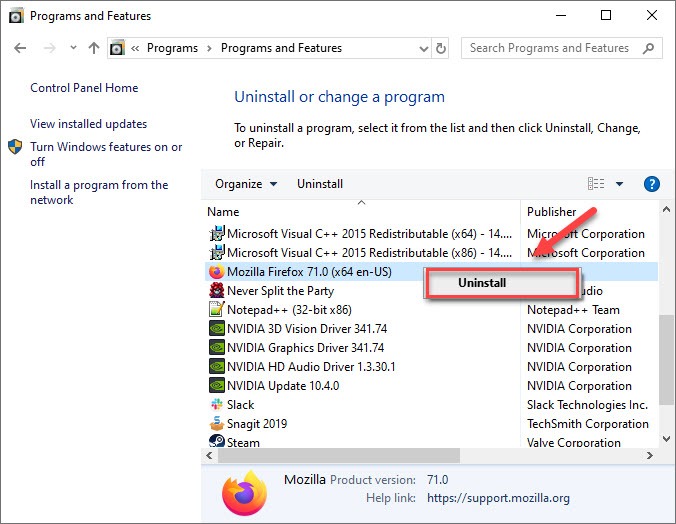Click the Slack app icon
This screenshot has width=676, height=524.
pos(216,405)
